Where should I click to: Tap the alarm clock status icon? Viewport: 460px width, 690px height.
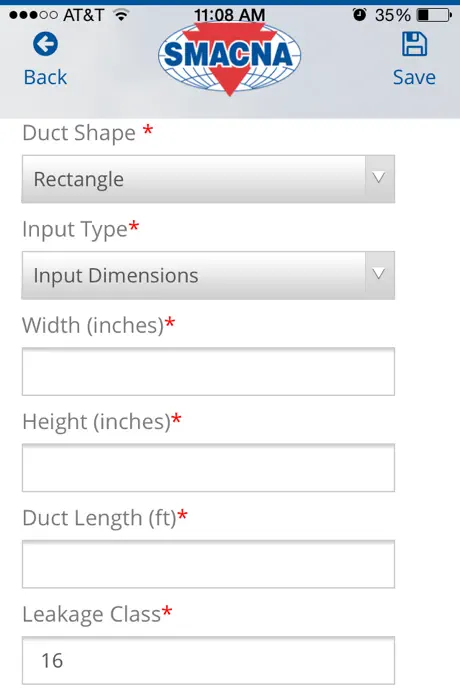[360, 15]
